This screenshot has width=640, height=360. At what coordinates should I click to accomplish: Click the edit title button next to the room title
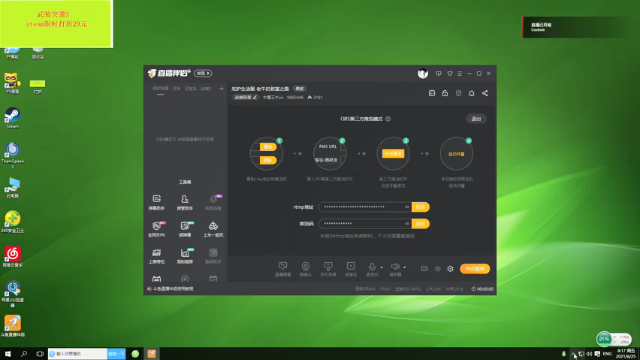(x=300, y=89)
